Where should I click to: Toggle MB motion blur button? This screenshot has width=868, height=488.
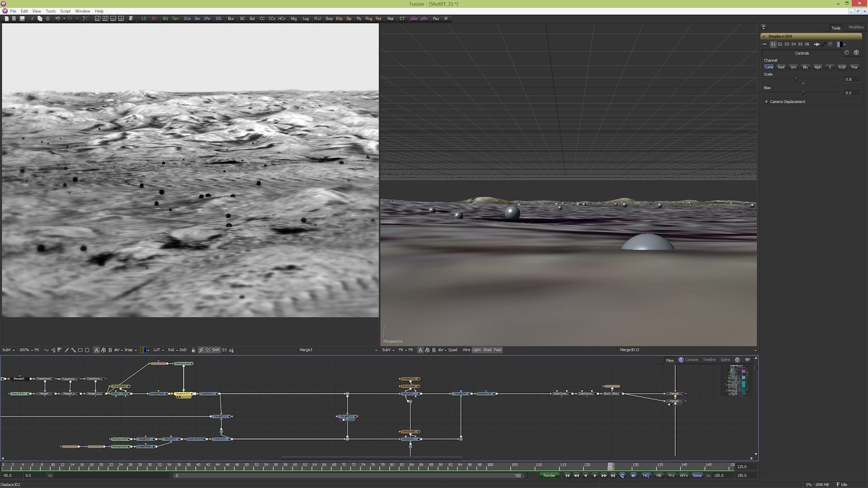click(659, 475)
